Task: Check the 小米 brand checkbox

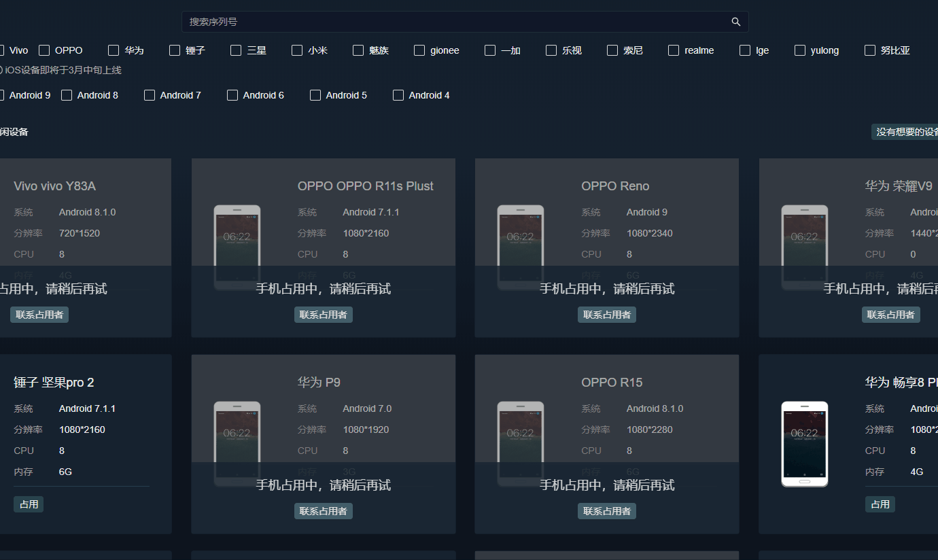Action: (x=297, y=50)
